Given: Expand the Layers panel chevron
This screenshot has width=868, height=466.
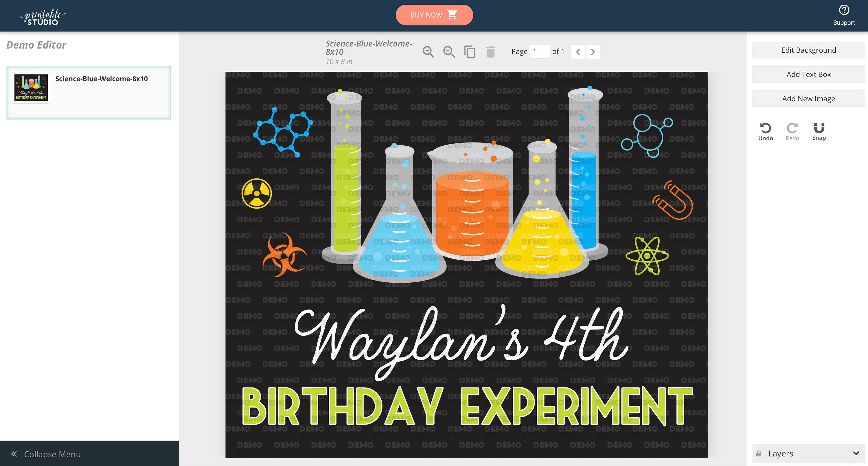Looking at the screenshot, I should [856, 453].
